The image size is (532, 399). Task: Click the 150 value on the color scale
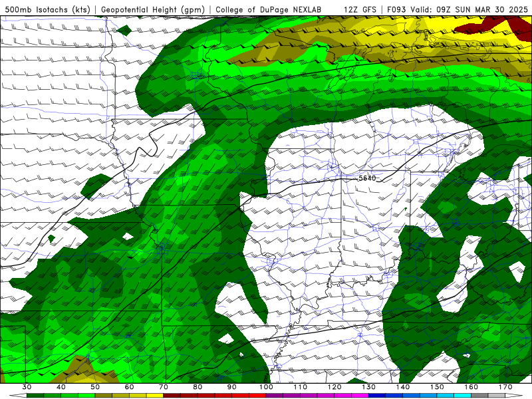(437, 387)
